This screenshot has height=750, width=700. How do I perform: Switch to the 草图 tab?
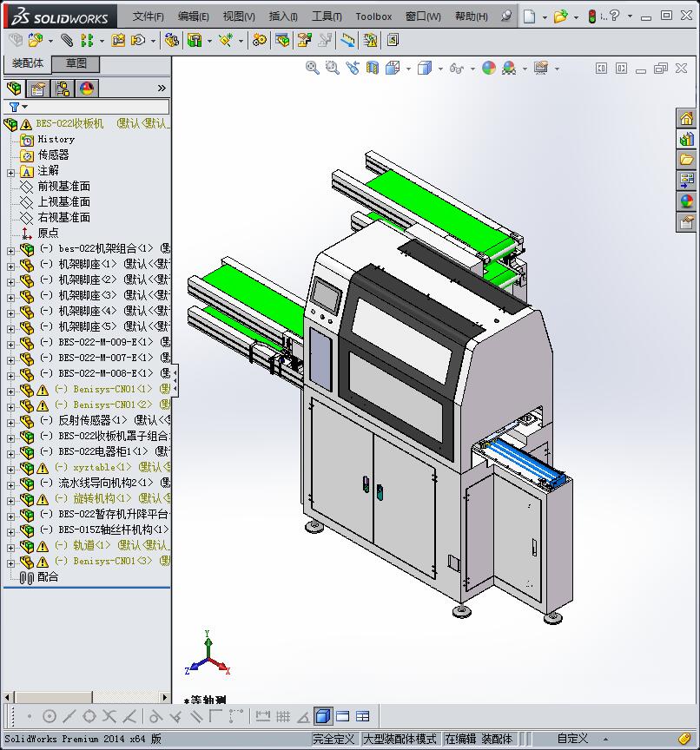(x=76, y=63)
